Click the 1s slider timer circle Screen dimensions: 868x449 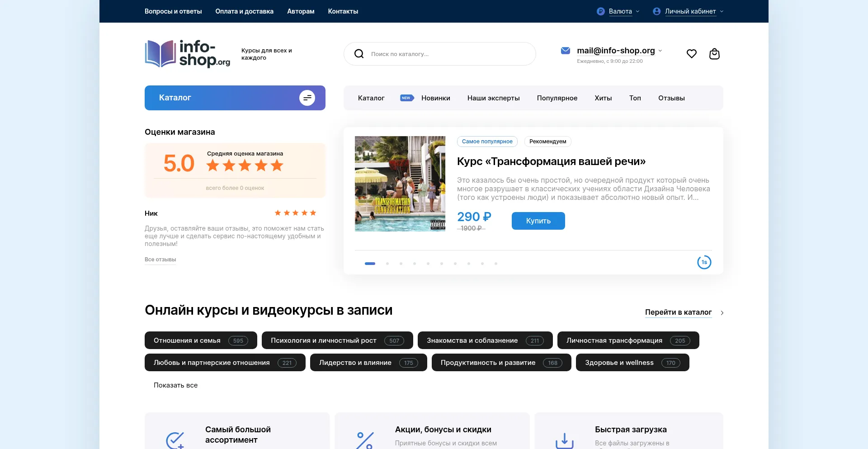tap(704, 262)
